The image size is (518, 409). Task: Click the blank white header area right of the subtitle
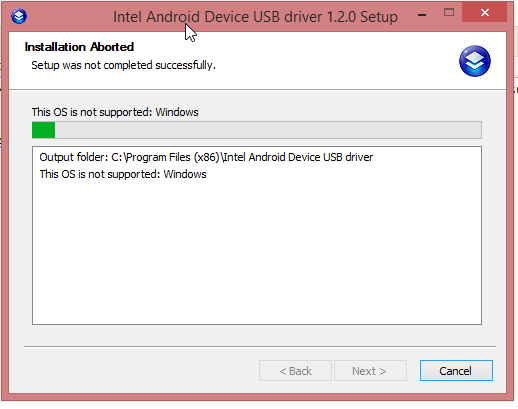click(333, 65)
